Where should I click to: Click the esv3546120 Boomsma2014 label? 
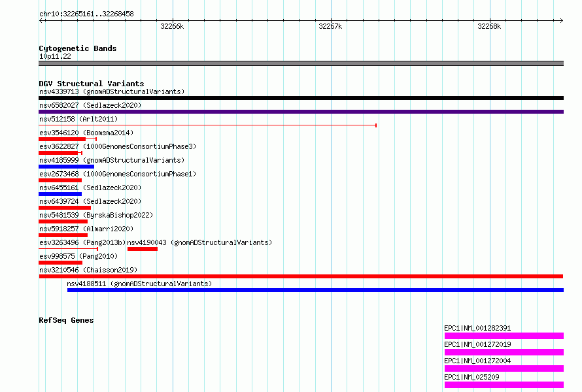tap(86, 133)
